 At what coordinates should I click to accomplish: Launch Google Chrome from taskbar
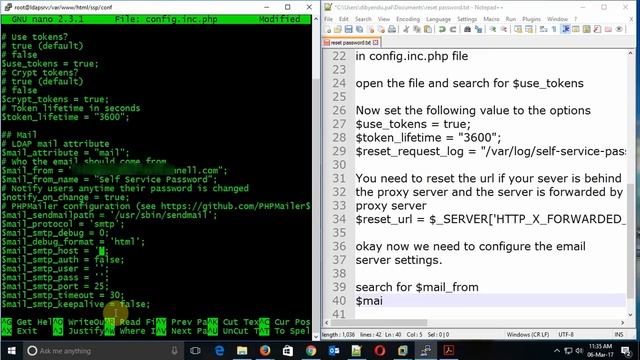(x=311, y=351)
